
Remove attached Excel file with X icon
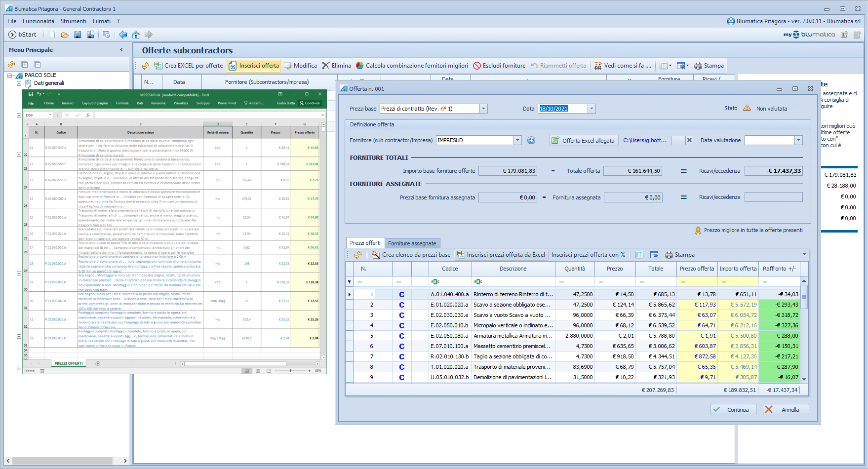point(689,140)
